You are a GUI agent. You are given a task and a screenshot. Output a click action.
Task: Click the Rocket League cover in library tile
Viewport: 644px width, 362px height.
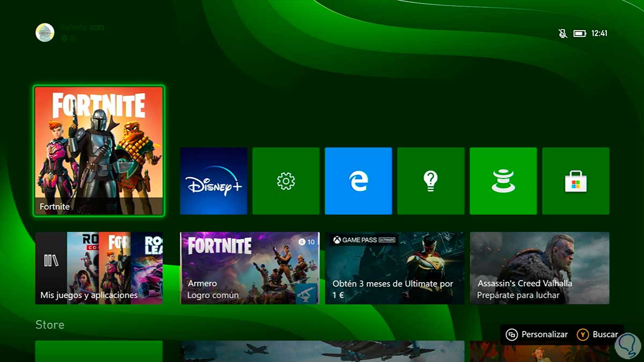[147, 268]
